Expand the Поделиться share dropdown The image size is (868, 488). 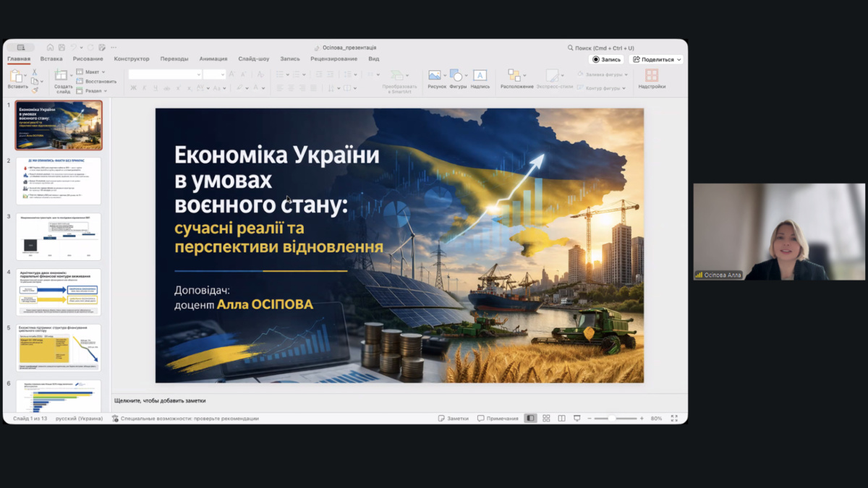657,60
